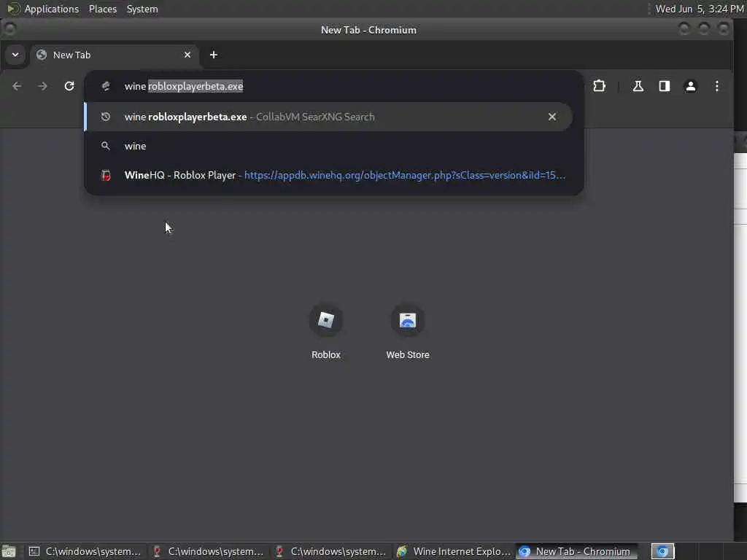
Task: Open the Extensions puzzle icon
Action: coord(599,86)
